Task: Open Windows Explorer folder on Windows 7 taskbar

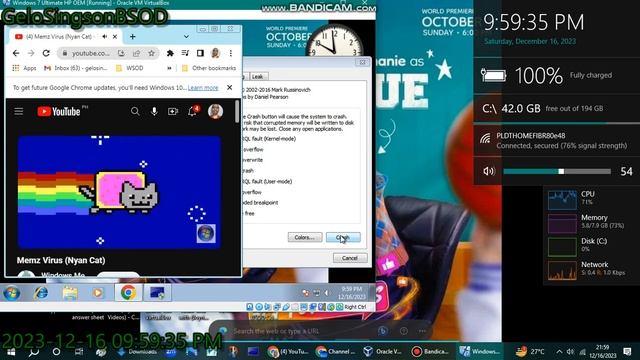Action: [70, 293]
